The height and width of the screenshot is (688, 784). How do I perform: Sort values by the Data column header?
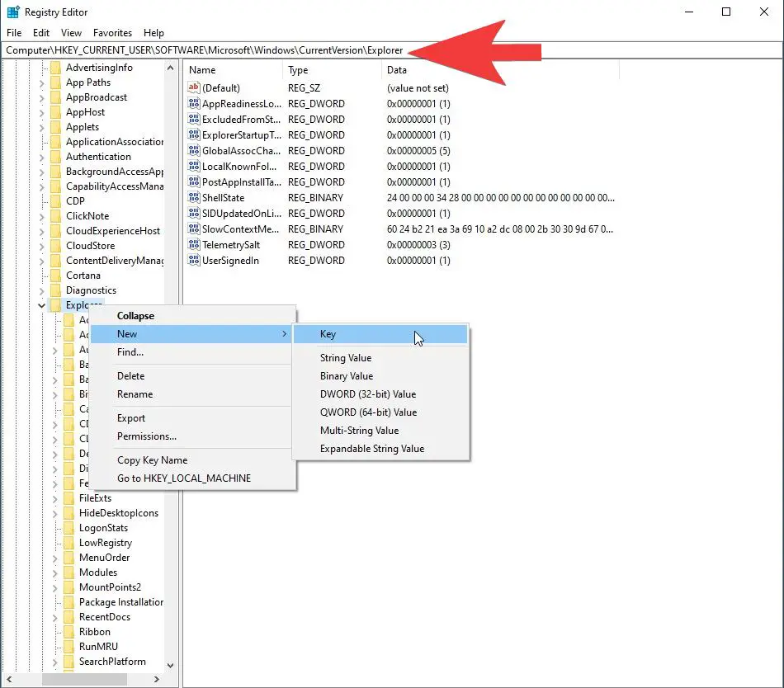tap(500, 70)
